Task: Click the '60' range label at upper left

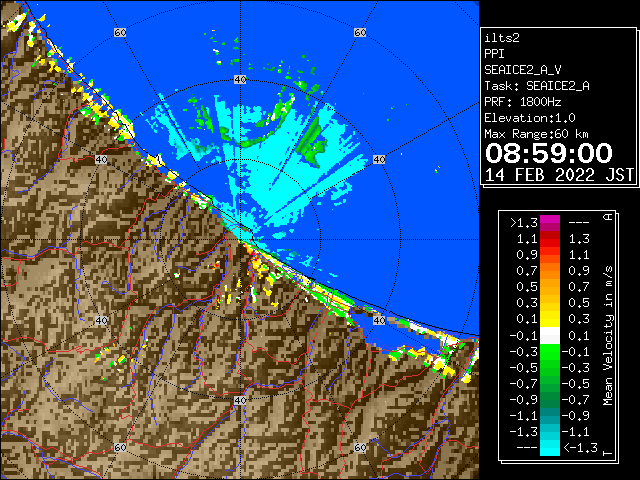Action: coord(120,32)
